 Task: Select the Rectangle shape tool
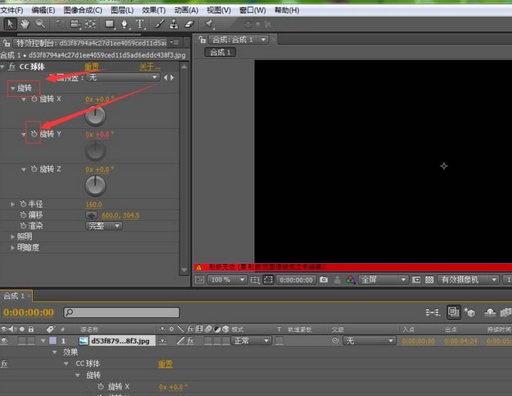(x=109, y=24)
